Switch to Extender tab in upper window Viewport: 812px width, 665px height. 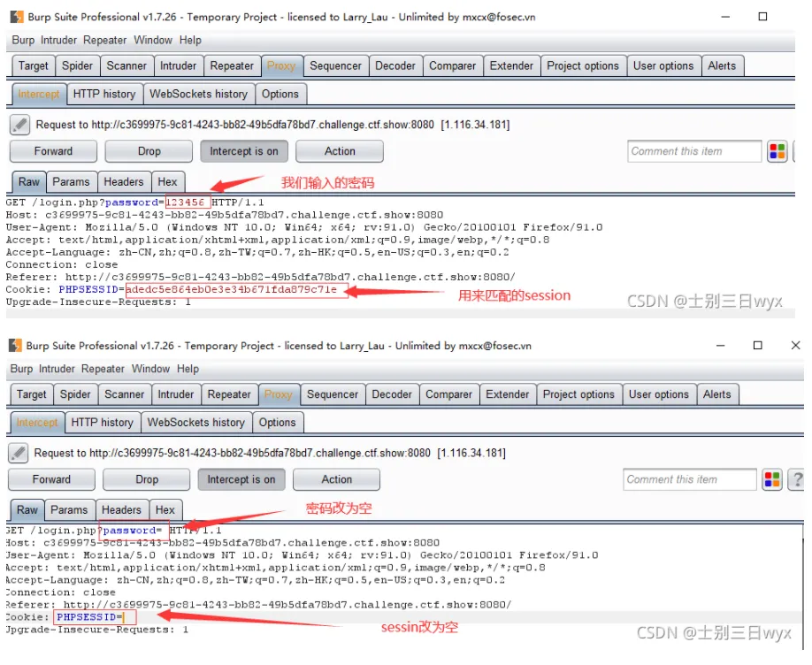511,65
